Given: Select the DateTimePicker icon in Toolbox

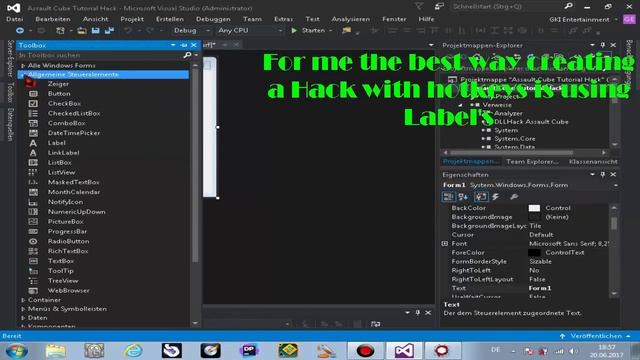Looking at the screenshot, I should [x=33, y=133].
